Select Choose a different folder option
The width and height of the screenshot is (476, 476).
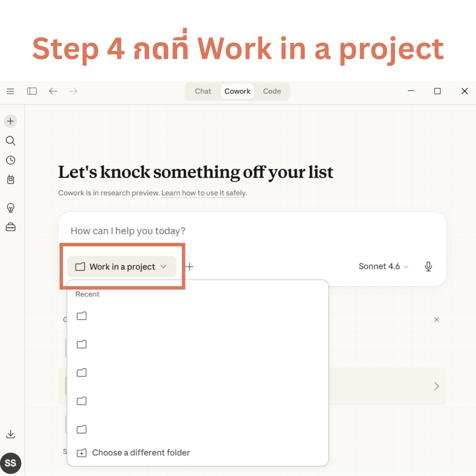(x=141, y=453)
